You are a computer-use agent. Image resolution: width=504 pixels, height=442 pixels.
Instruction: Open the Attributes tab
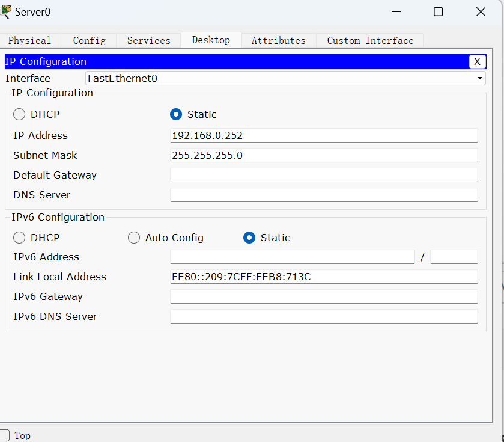pos(279,40)
